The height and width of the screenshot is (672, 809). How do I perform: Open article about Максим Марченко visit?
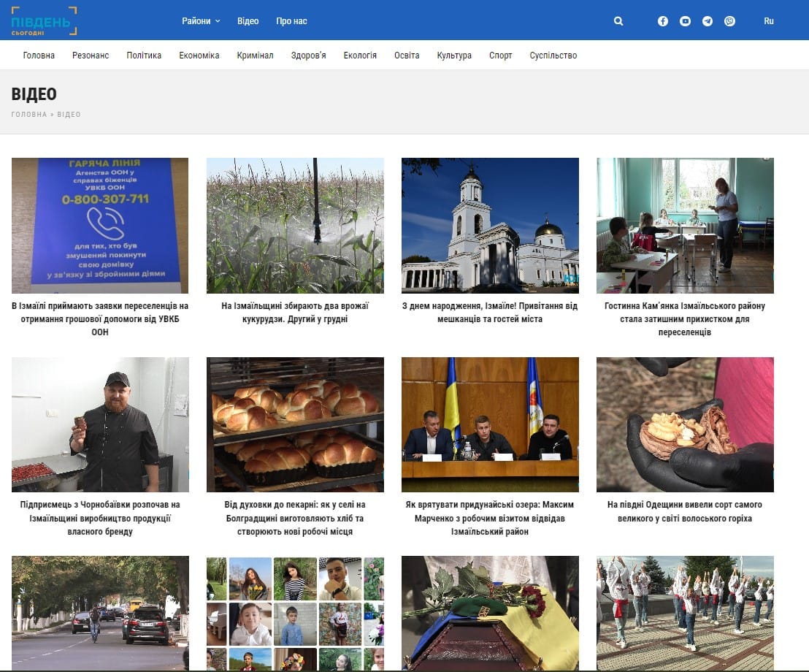pos(490,518)
